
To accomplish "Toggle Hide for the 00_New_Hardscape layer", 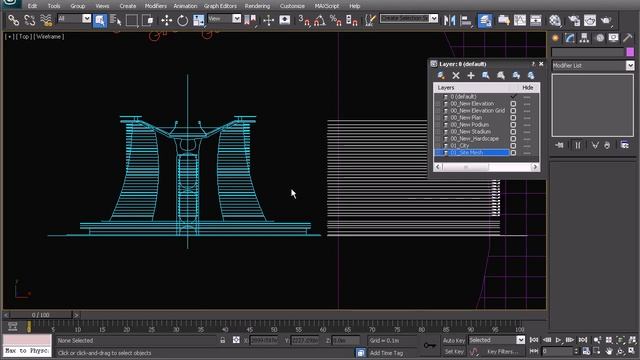I will pos(527,139).
